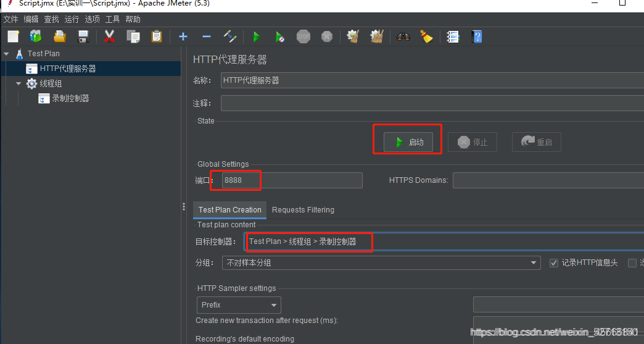Collapse all nodes with minus icon
The image size is (644, 344).
click(x=207, y=36)
